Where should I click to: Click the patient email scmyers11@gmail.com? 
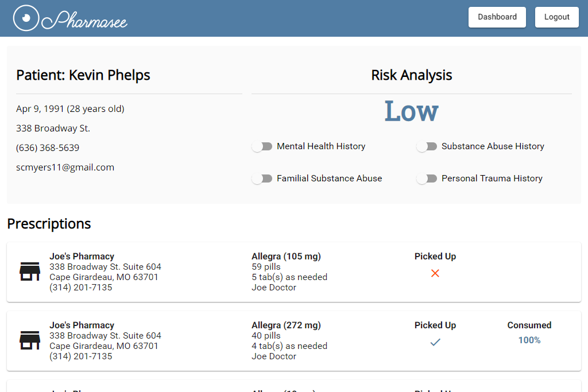(x=65, y=167)
